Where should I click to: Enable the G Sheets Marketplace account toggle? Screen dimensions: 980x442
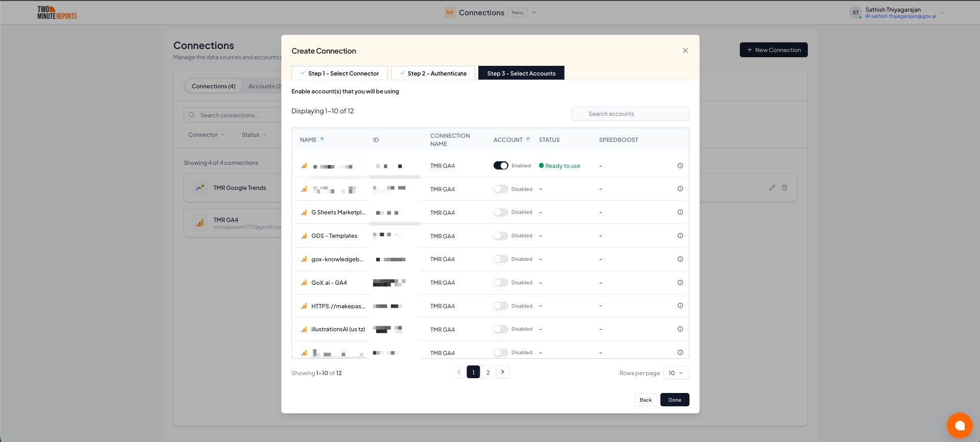point(501,212)
